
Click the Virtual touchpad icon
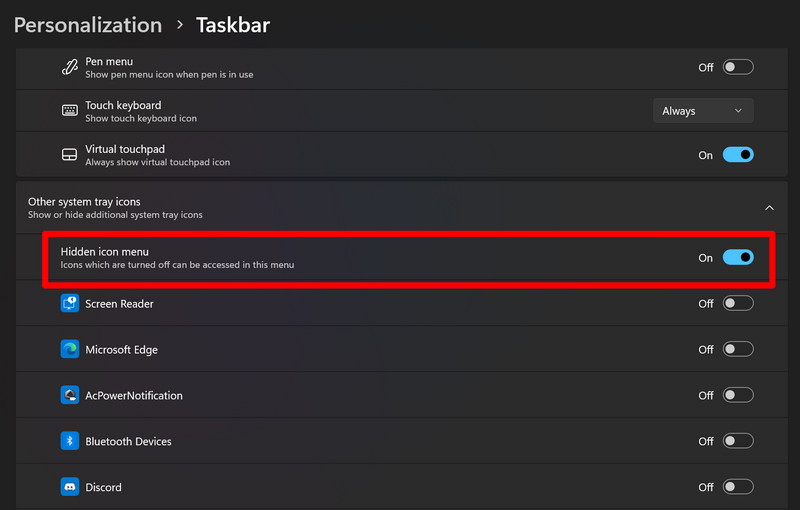click(69, 155)
